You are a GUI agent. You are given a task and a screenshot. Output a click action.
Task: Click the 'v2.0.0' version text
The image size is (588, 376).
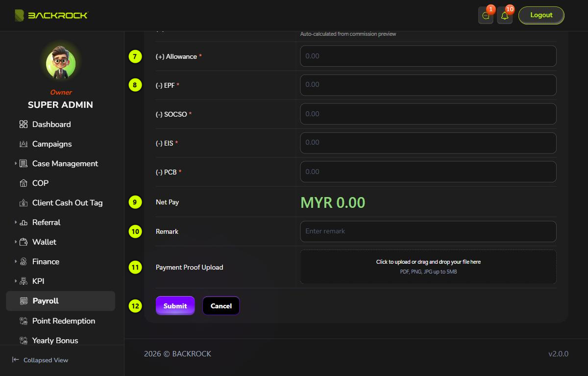click(x=558, y=353)
